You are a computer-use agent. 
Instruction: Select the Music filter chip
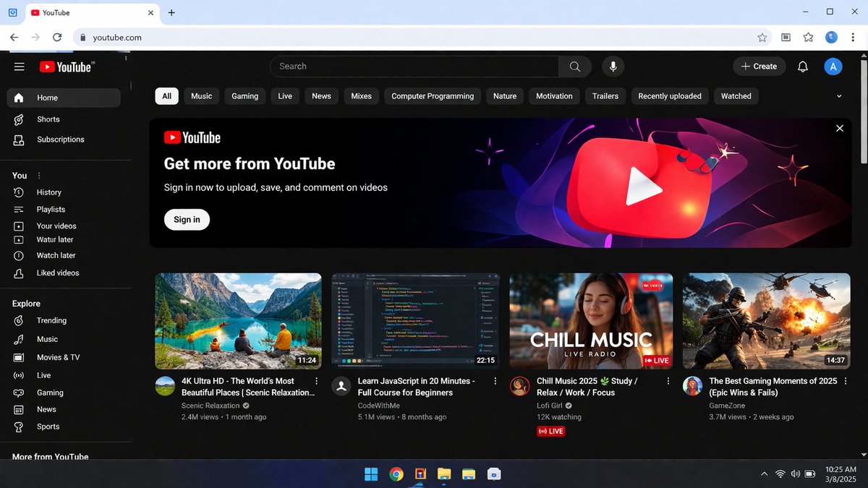pyautogui.click(x=202, y=96)
